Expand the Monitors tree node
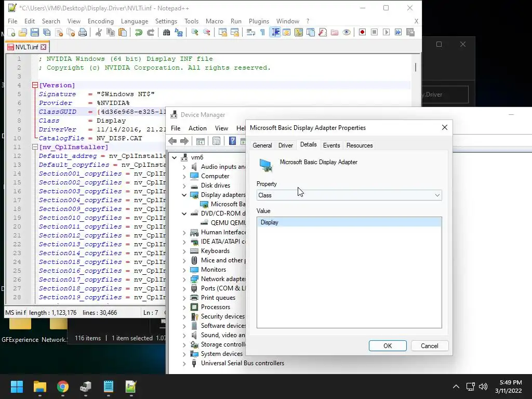 [184, 270]
